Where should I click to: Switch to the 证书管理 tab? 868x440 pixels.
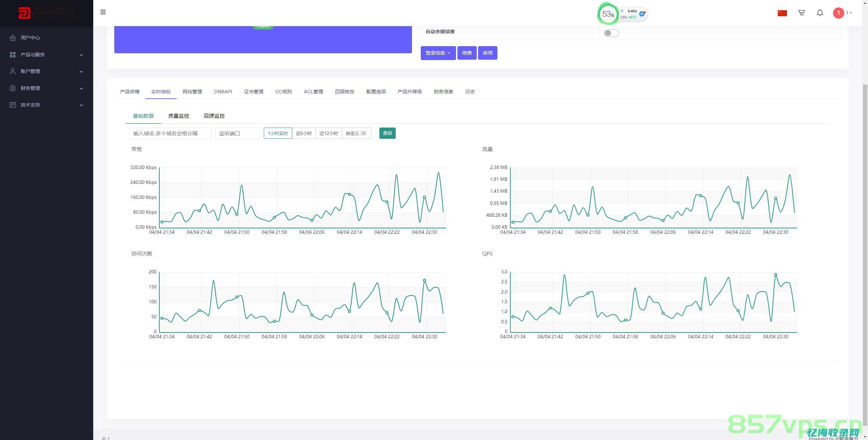pyautogui.click(x=254, y=92)
